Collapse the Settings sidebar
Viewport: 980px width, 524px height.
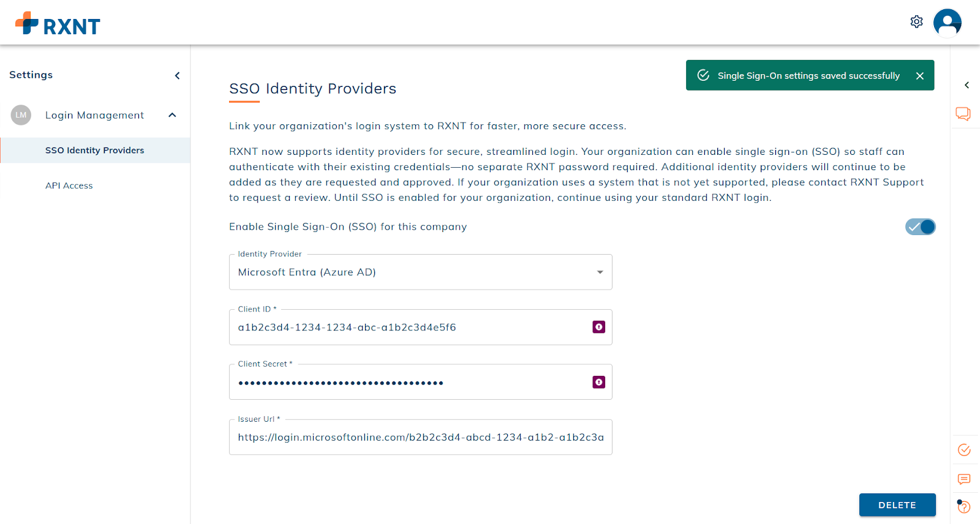(x=177, y=75)
